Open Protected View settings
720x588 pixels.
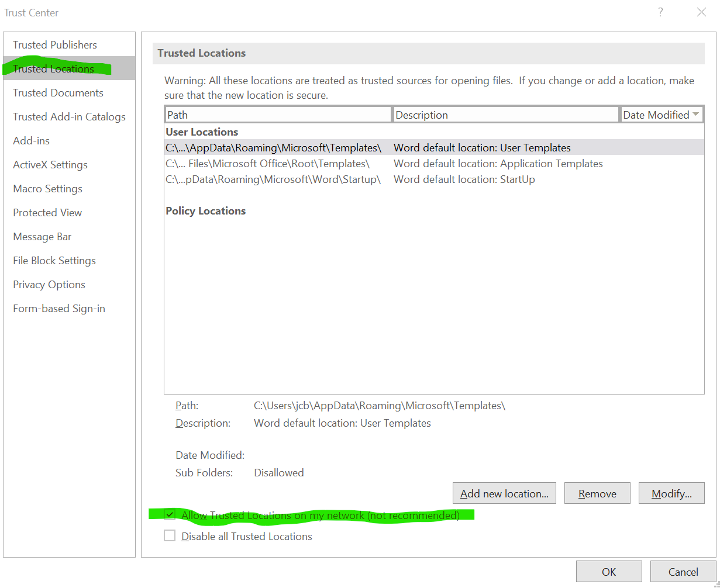click(x=47, y=212)
